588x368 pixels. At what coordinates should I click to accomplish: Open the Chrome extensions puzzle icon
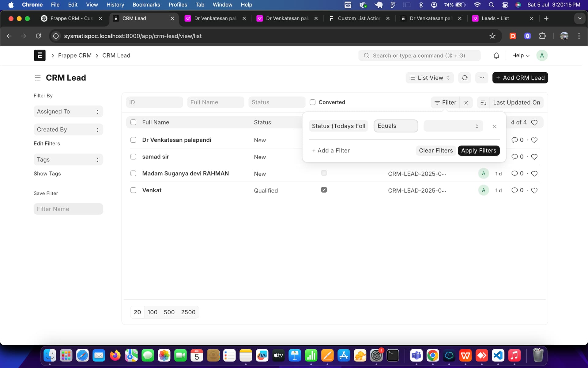542,36
